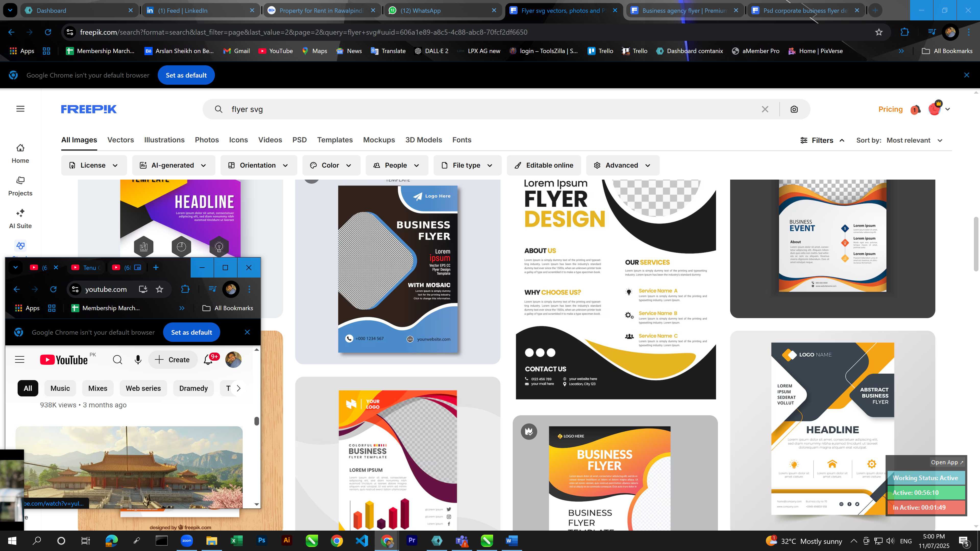Screen dimensions: 980x551
Task: Select the Photos tab
Action: pyautogui.click(x=207, y=140)
